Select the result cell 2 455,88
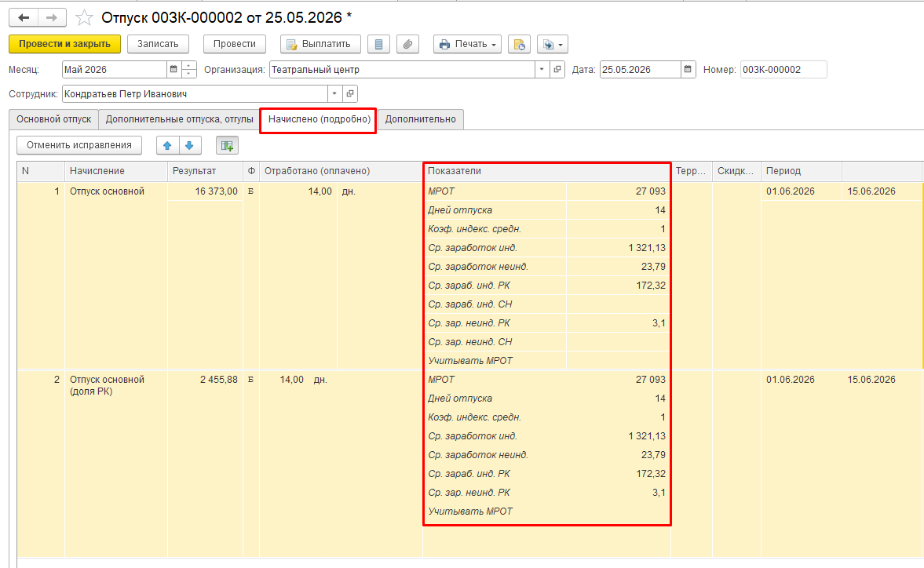The height and width of the screenshot is (568, 924). tap(205, 380)
